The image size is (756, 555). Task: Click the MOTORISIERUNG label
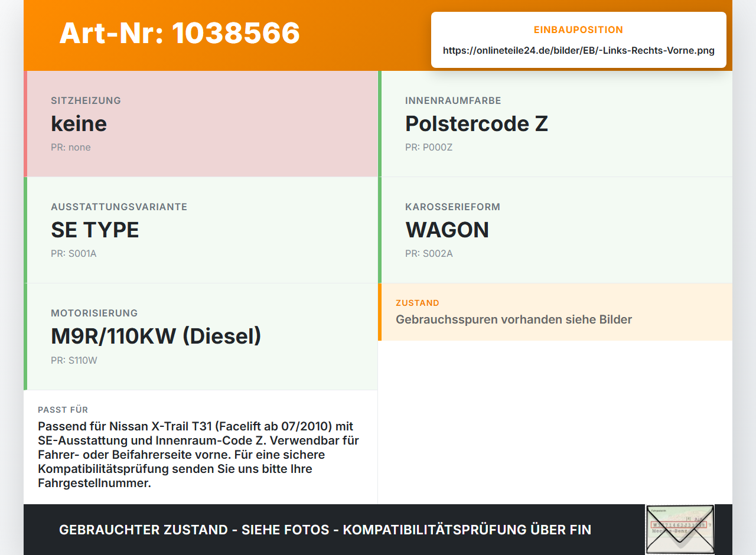94,313
